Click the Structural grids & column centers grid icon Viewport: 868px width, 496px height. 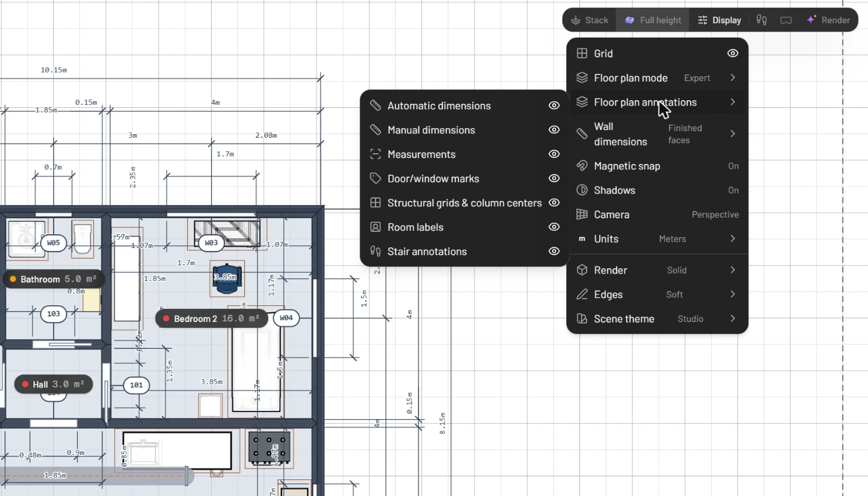pos(376,203)
